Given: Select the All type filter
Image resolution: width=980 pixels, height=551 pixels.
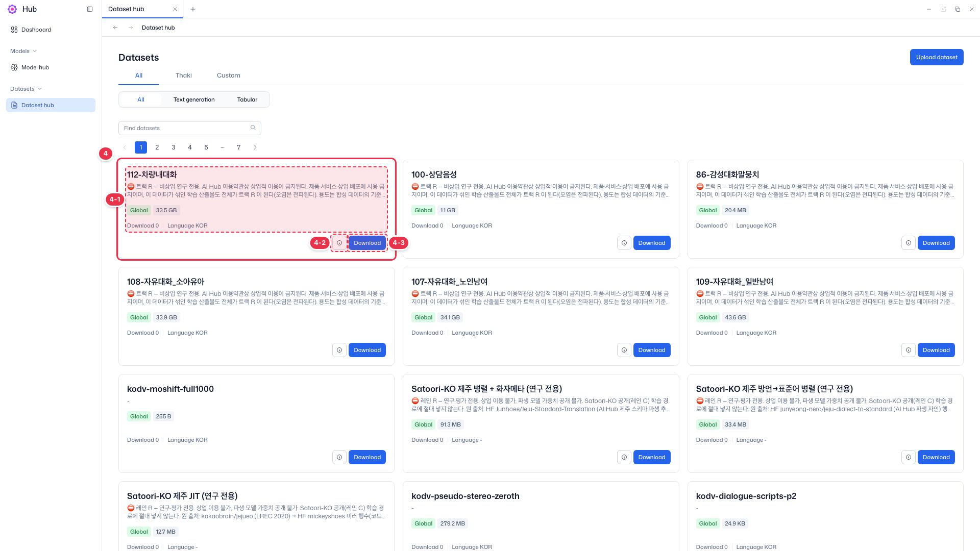Looking at the screenshot, I should [x=141, y=99].
